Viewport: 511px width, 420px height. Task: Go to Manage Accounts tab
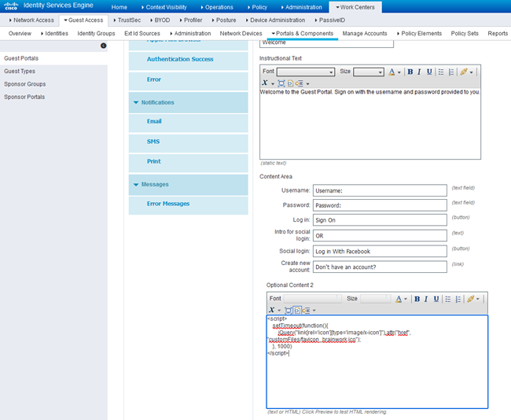pos(365,34)
